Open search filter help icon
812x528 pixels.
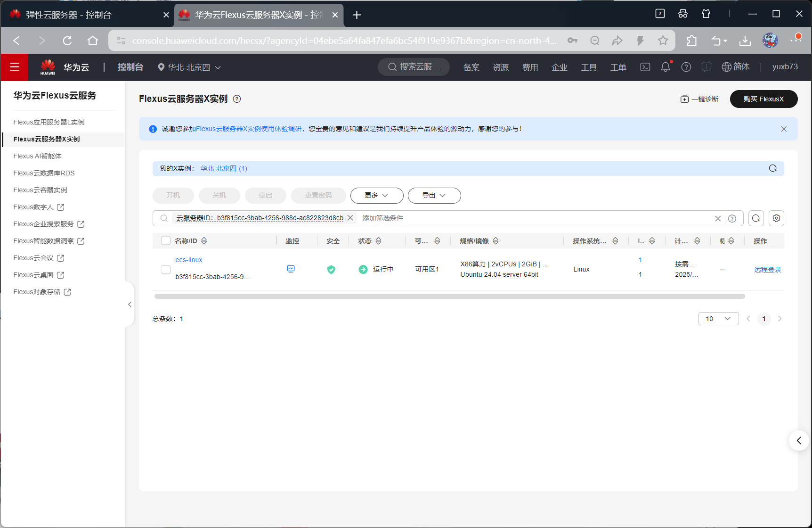pos(732,218)
